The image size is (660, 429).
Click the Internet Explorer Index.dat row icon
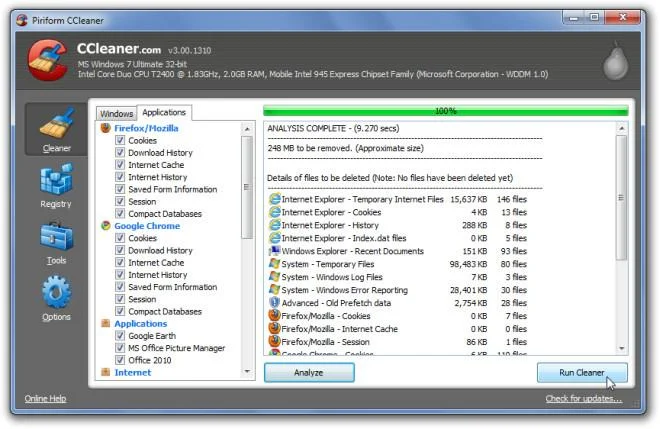point(274,238)
